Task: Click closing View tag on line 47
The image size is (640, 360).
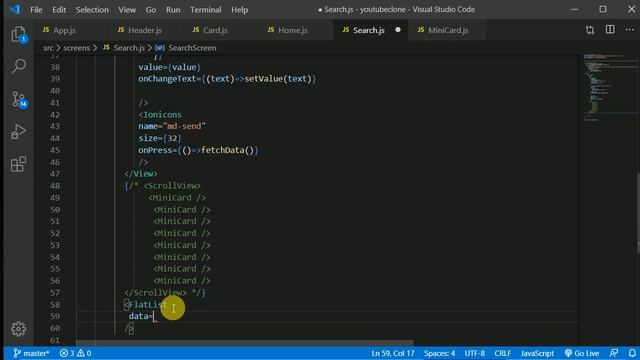Action: click(x=141, y=174)
